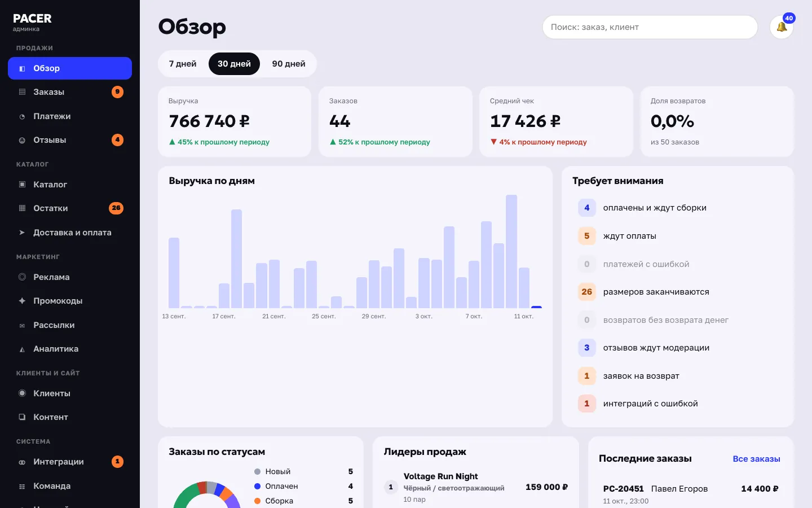This screenshot has height=508, width=812.
Task: Click the Команда sidebar icon
Action: point(22,486)
